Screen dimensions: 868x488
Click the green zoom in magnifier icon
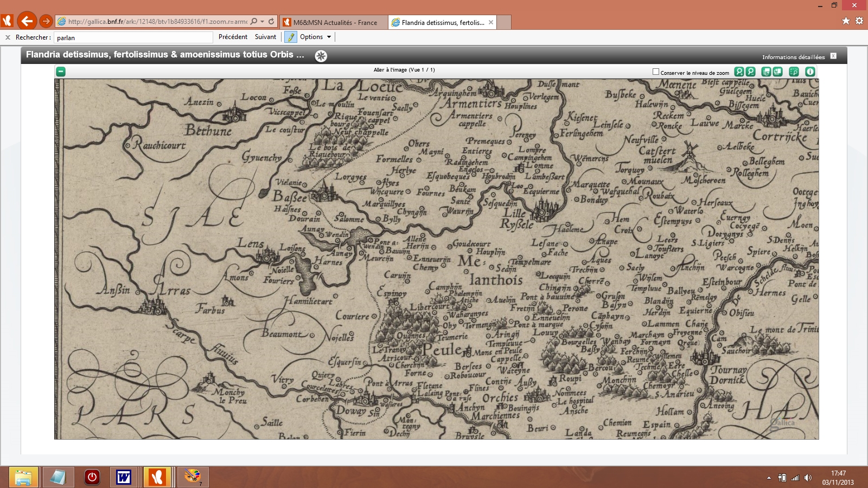coord(739,72)
